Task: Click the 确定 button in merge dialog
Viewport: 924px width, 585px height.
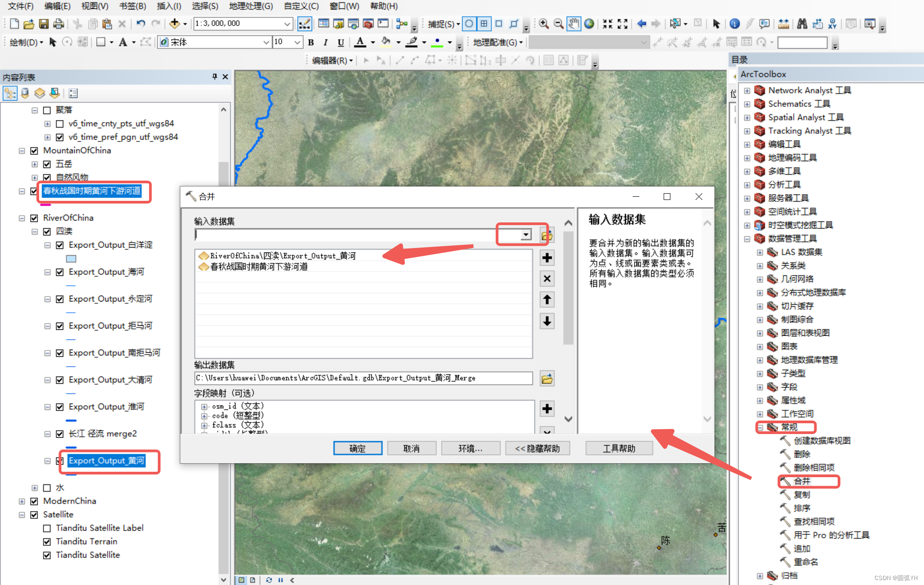Action: pyautogui.click(x=357, y=448)
